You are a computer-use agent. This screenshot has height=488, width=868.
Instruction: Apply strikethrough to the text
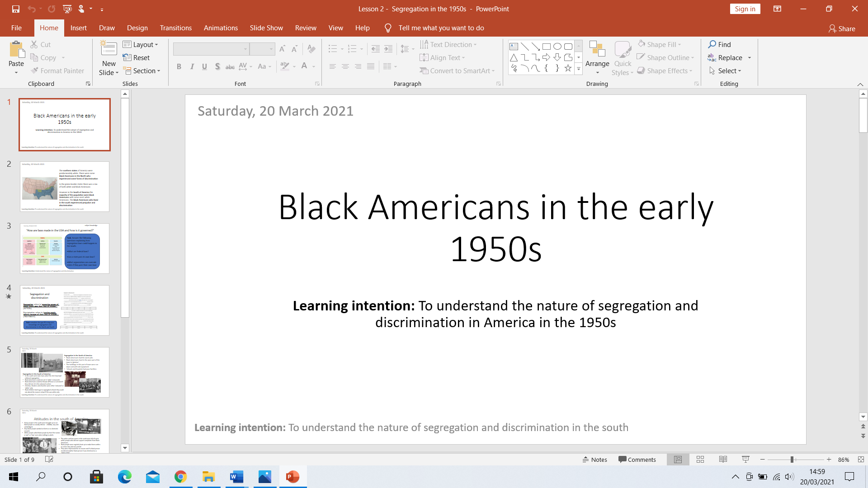[230, 66]
